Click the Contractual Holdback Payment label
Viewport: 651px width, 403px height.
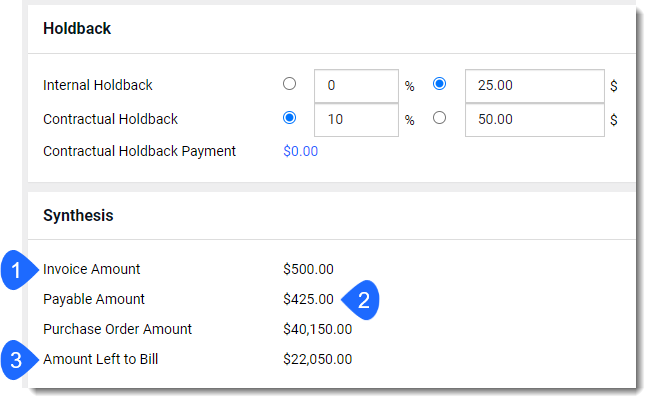tap(140, 151)
